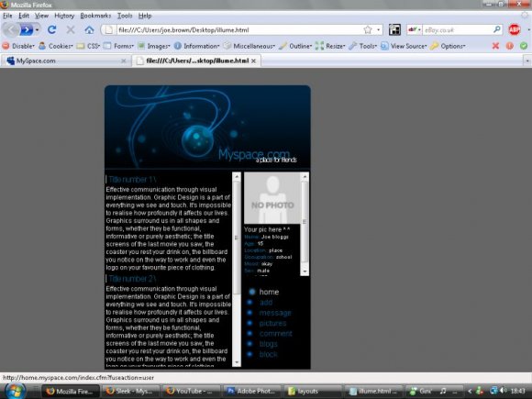Open Web Developer Forms dropdown
Viewport: 532px width, 399px height.
coord(118,46)
